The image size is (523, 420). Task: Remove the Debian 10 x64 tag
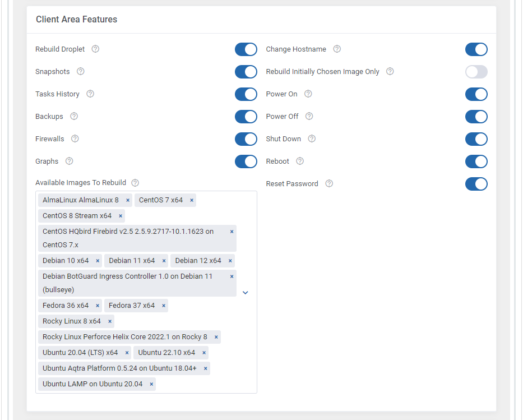pyautogui.click(x=98, y=261)
